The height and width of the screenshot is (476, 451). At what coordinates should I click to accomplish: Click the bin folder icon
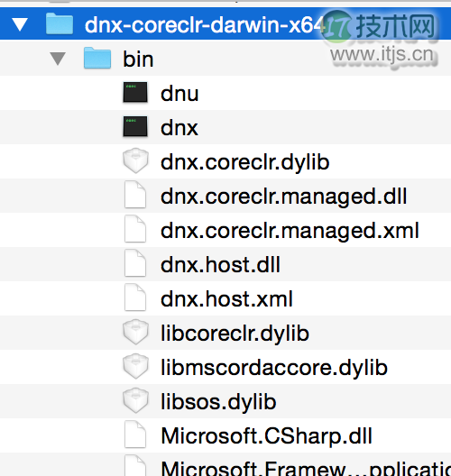pyautogui.click(x=97, y=58)
